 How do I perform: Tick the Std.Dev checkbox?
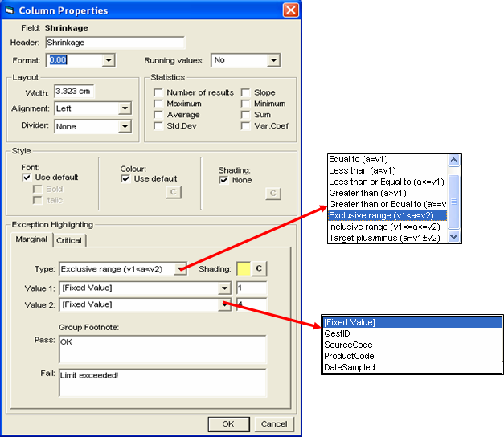click(x=158, y=126)
